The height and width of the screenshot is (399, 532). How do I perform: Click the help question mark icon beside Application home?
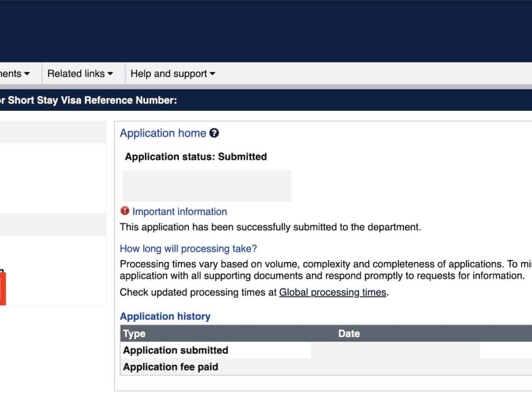(214, 133)
